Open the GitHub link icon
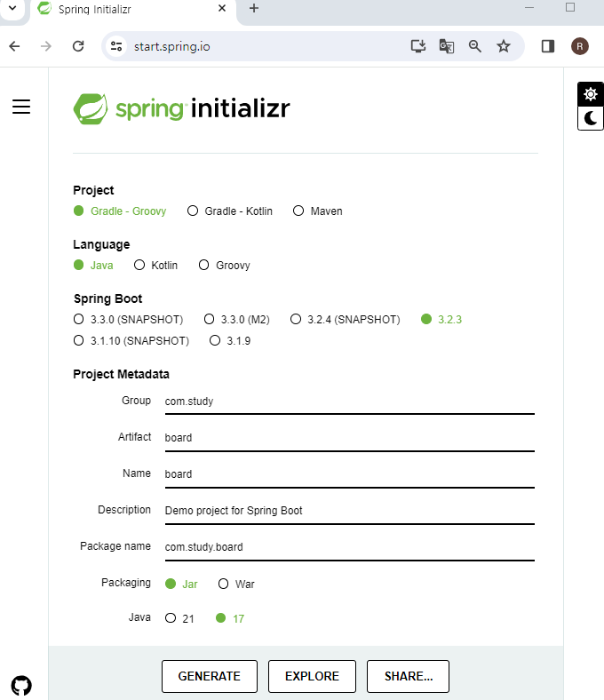This screenshot has height=700, width=604. coord(21,685)
